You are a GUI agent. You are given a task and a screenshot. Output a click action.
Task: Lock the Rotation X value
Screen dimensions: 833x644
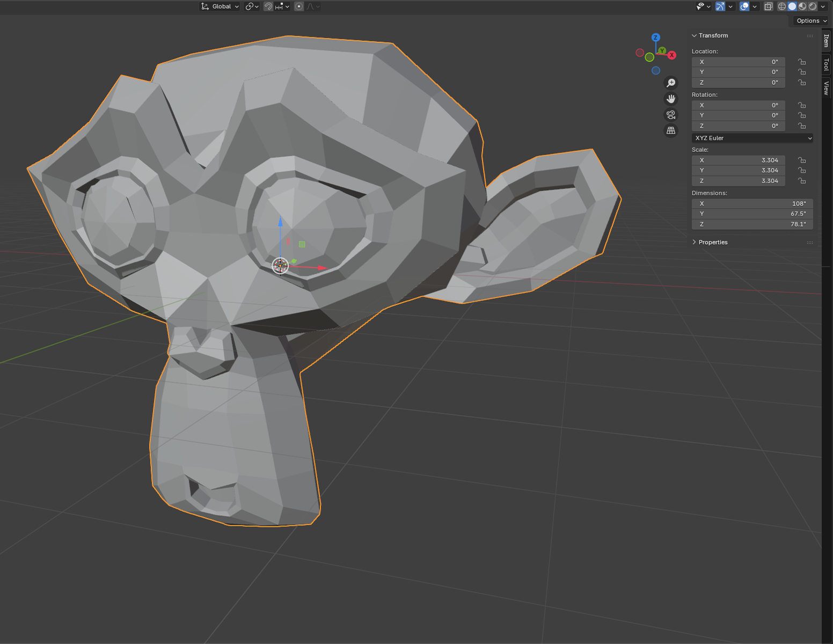802,105
